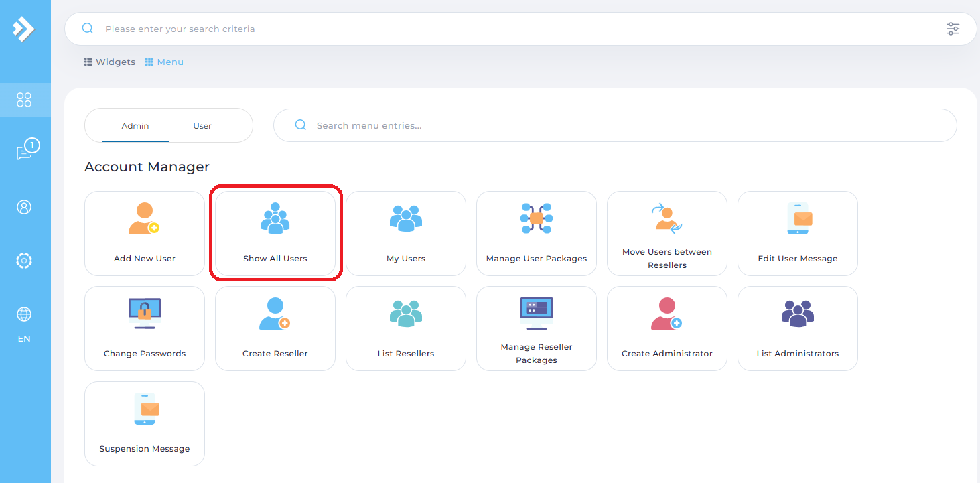Open the Add New User tile

145,233
